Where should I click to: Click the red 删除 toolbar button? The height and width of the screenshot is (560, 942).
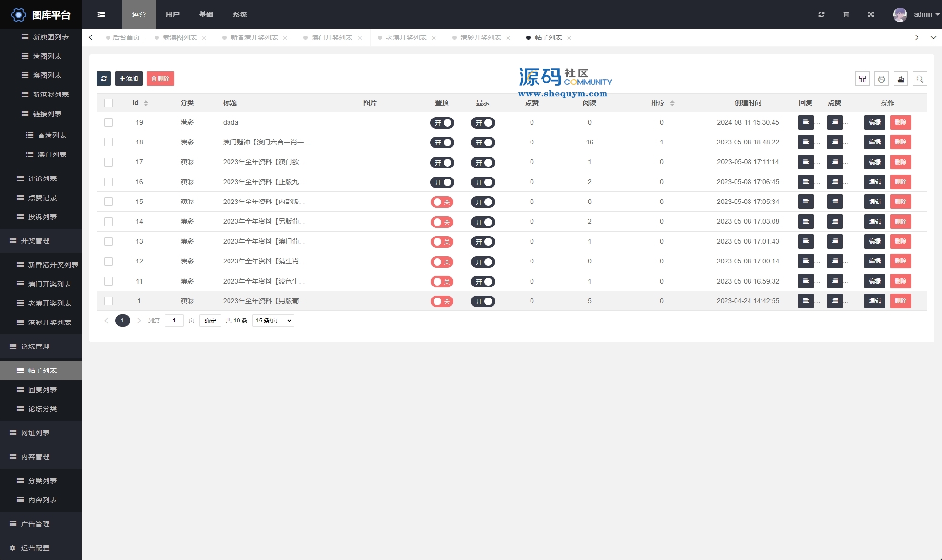pyautogui.click(x=160, y=79)
